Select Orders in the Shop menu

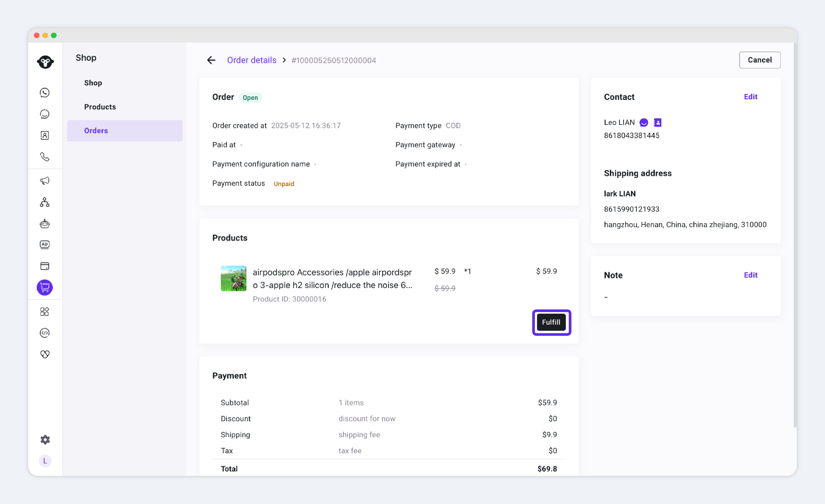(125, 131)
